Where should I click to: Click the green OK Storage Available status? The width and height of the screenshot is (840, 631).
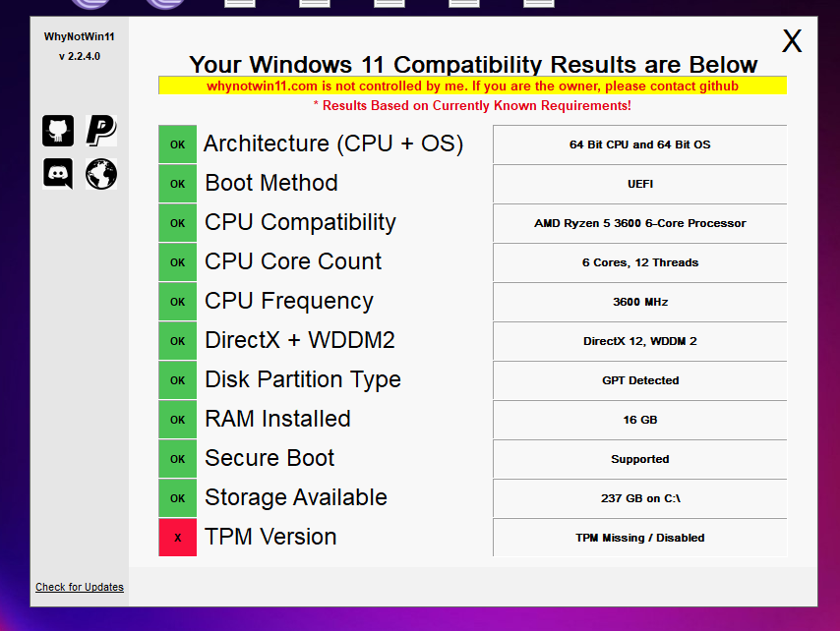coord(177,498)
